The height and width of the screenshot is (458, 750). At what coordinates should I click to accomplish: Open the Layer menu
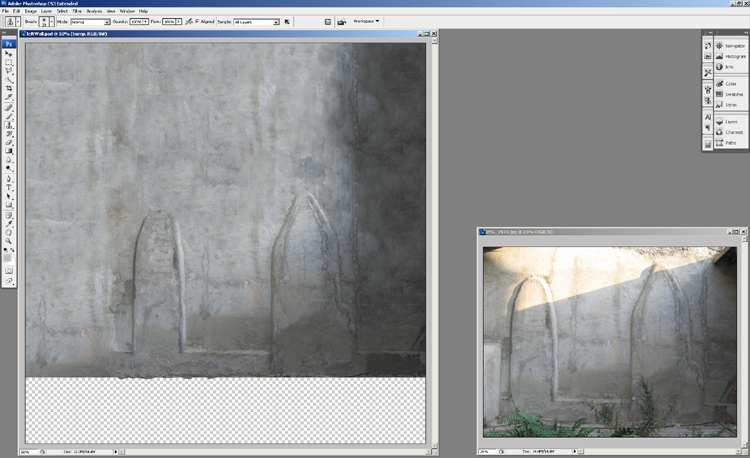tap(46, 10)
